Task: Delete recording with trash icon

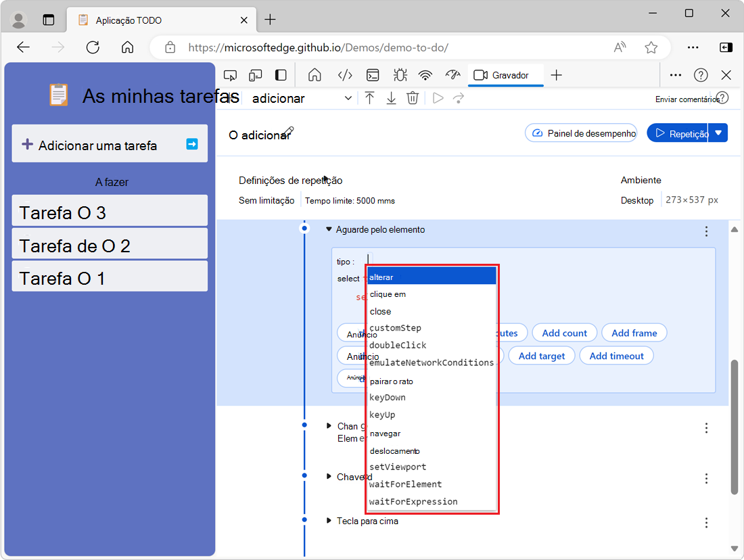Action: tap(413, 98)
